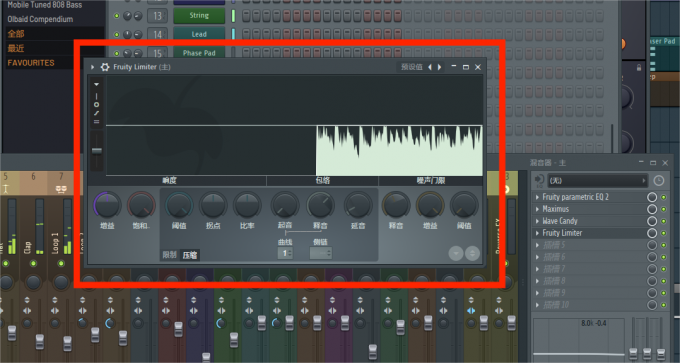Click String channel pan knob
The image size is (680, 363).
point(128,16)
